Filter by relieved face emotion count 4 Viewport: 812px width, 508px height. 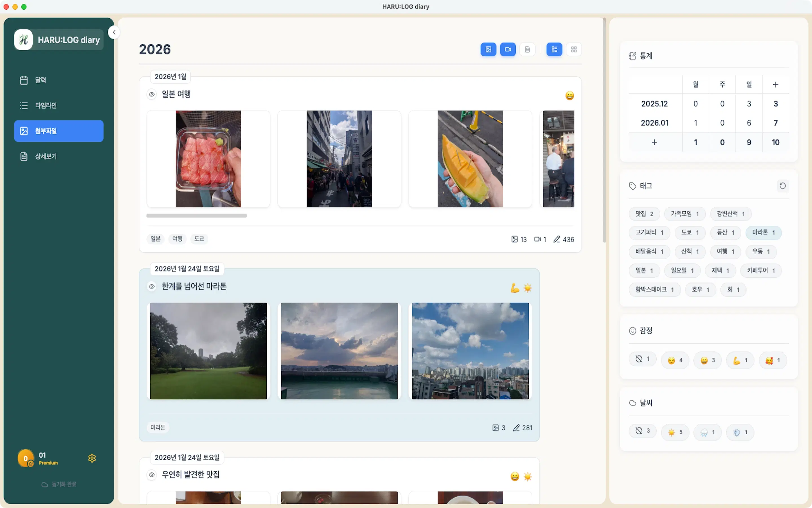(x=675, y=360)
